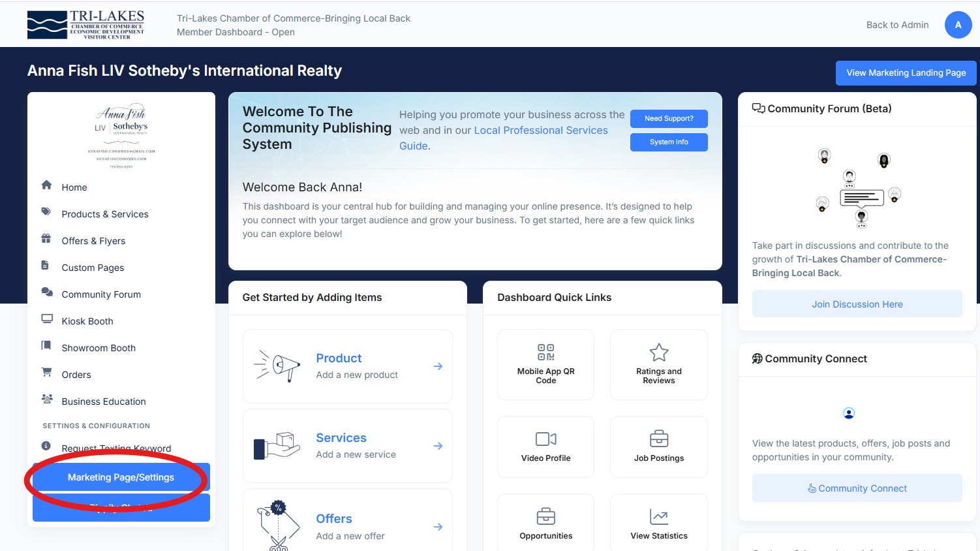Screen dimensions: 980x551
Task: Click the hand-and-box icon on Services card
Action: click(x=277, y=446)
